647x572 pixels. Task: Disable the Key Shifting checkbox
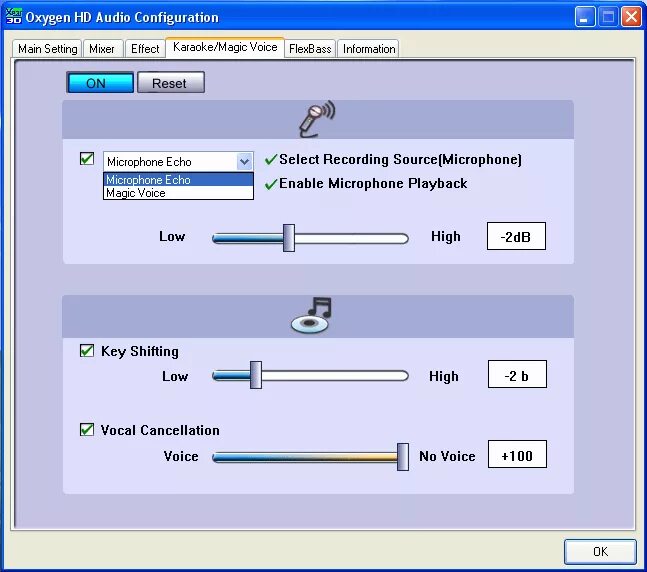87,351
